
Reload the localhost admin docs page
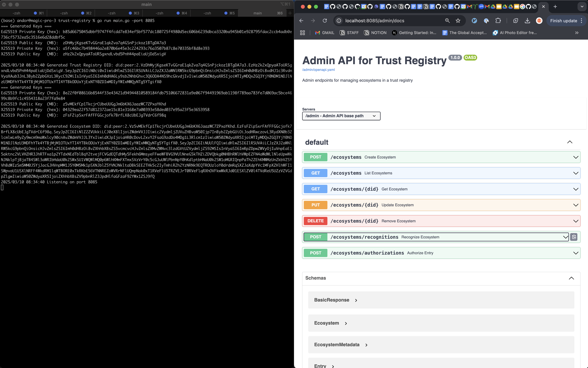pos(325,21)
